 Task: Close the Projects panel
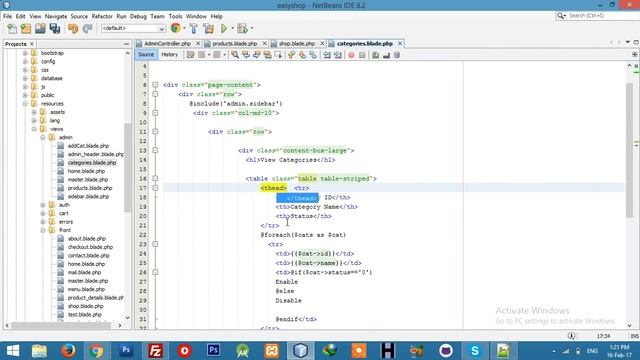tap(32, 44)
